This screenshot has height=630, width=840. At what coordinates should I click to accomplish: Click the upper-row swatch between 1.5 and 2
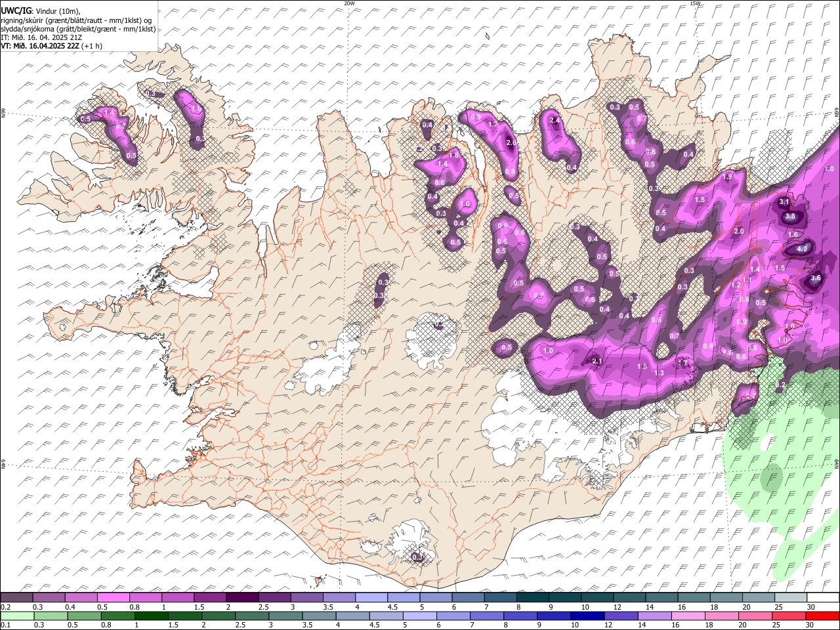209,598
